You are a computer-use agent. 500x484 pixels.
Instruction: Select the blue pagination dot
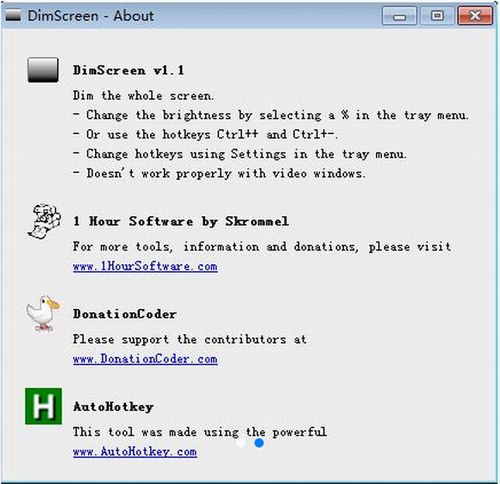[x=259, y=443]
